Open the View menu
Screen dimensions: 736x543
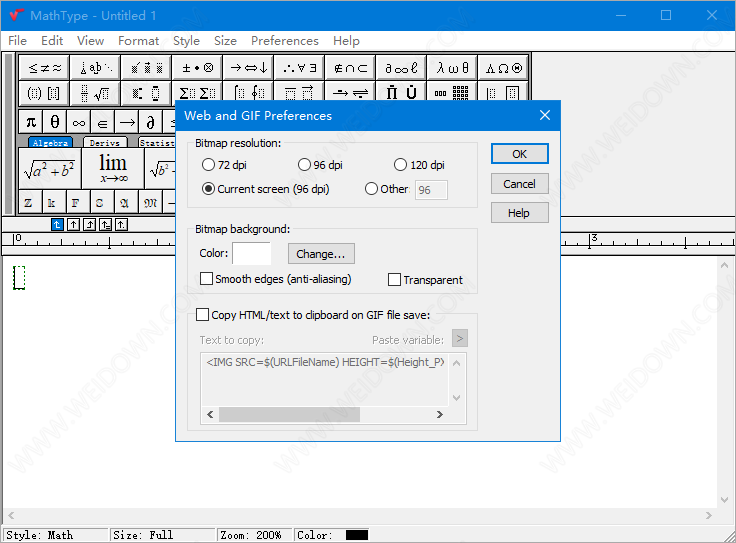pos(91,41)
